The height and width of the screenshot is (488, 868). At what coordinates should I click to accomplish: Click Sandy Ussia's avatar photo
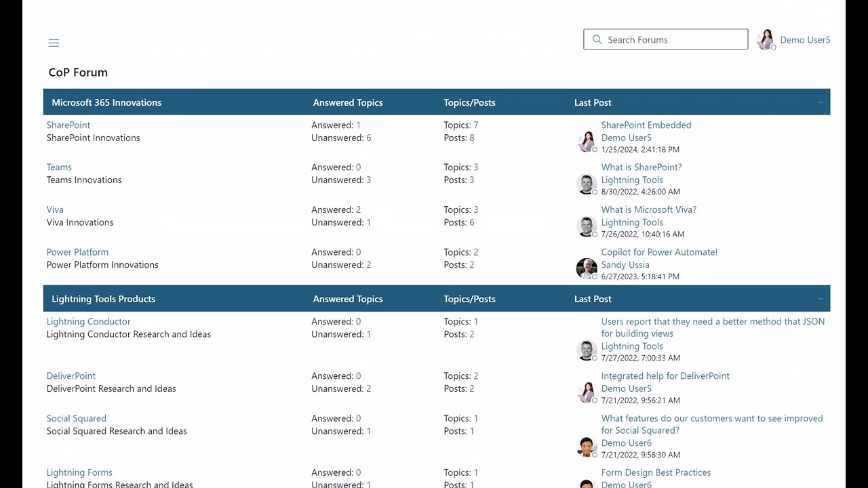[587, 268]
